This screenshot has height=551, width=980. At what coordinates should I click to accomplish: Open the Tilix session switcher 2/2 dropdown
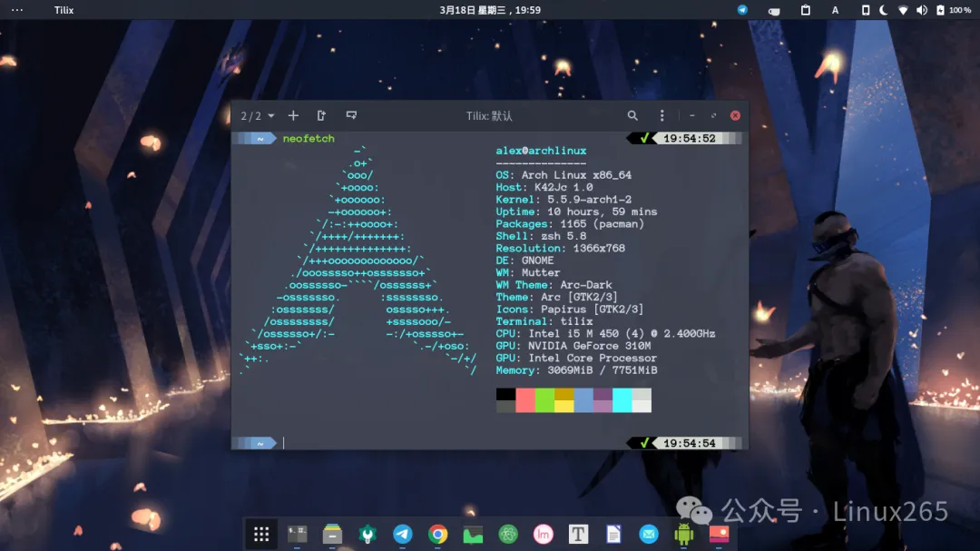[x=258, y=115]
